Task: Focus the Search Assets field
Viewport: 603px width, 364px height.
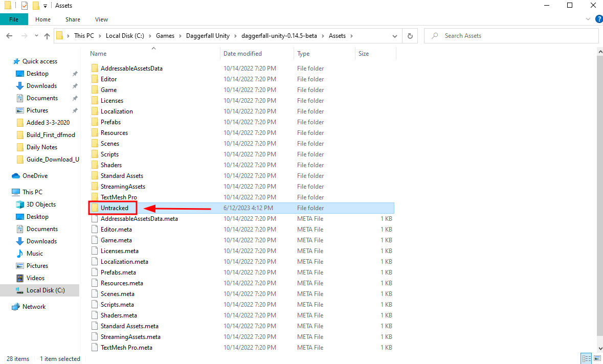Action: point(511,36)
